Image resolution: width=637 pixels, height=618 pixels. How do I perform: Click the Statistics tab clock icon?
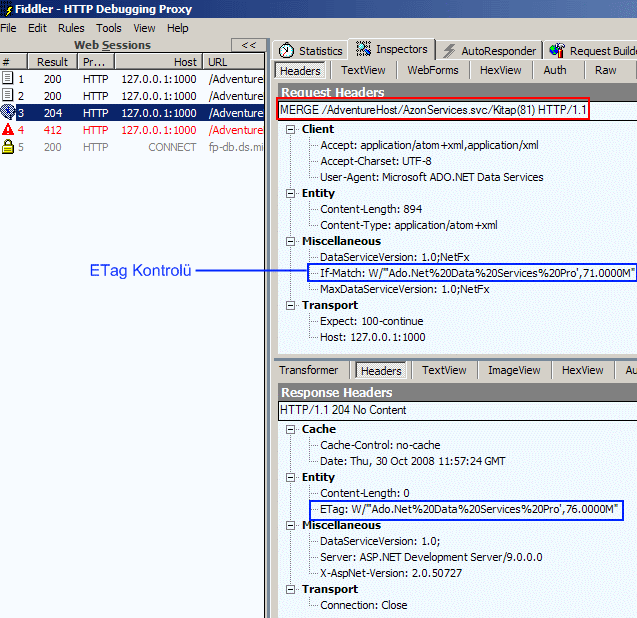tap(287, 50)
